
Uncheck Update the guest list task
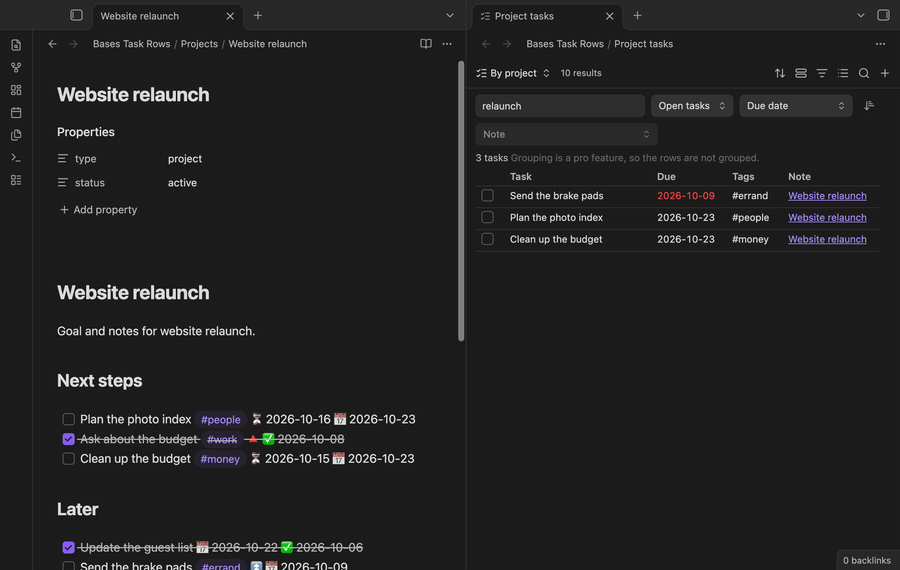[68, 548]
